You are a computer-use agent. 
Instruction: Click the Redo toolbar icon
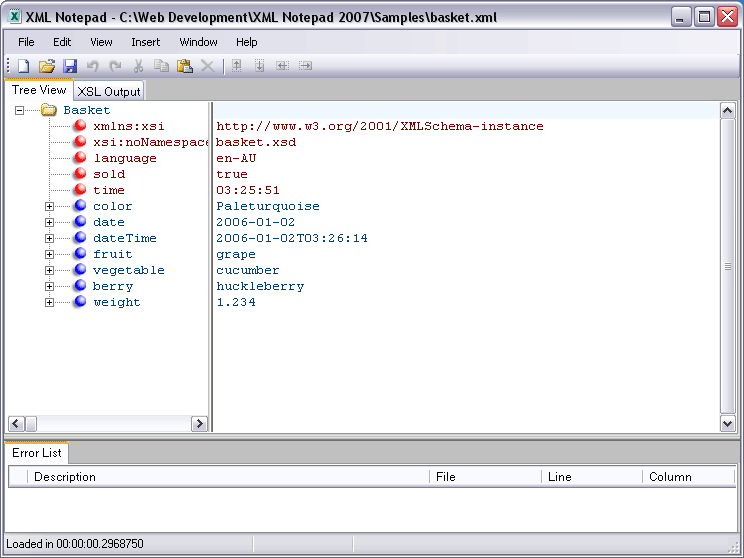(115, 66)
